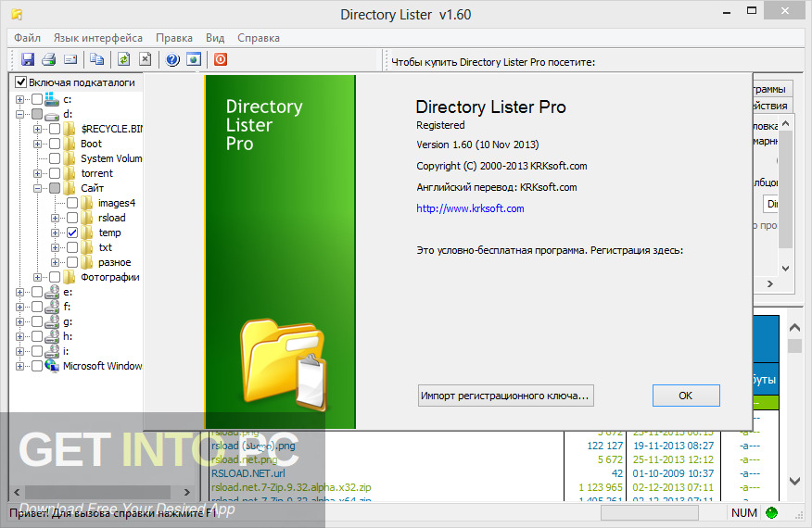Image resolution: width=812 pixels, height=528 pixels.
Task: Select rsload.net.7-Zip.9.32.alpha.x32.zip file row
Action: point(291,487)
